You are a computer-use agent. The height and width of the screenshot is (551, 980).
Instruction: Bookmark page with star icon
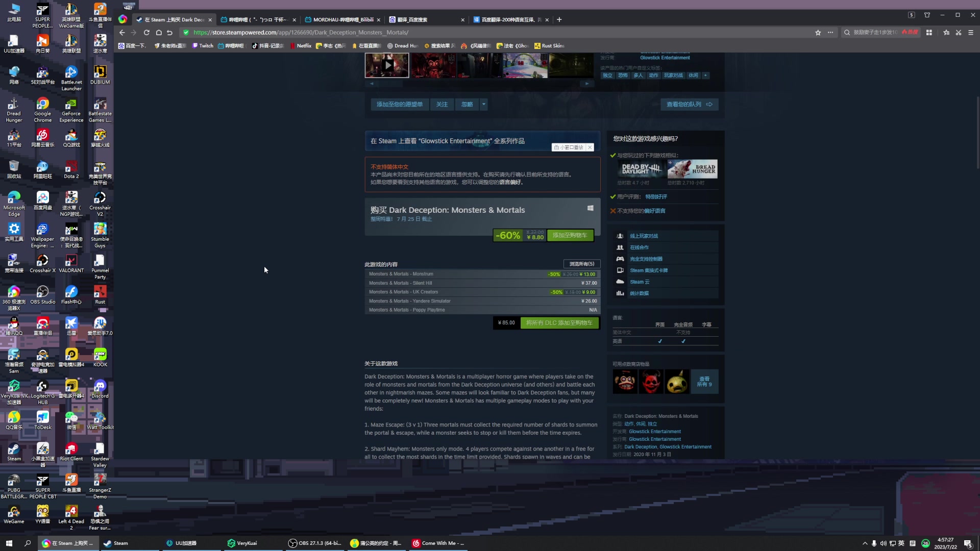pyautogui.click(x=818, y=33)
